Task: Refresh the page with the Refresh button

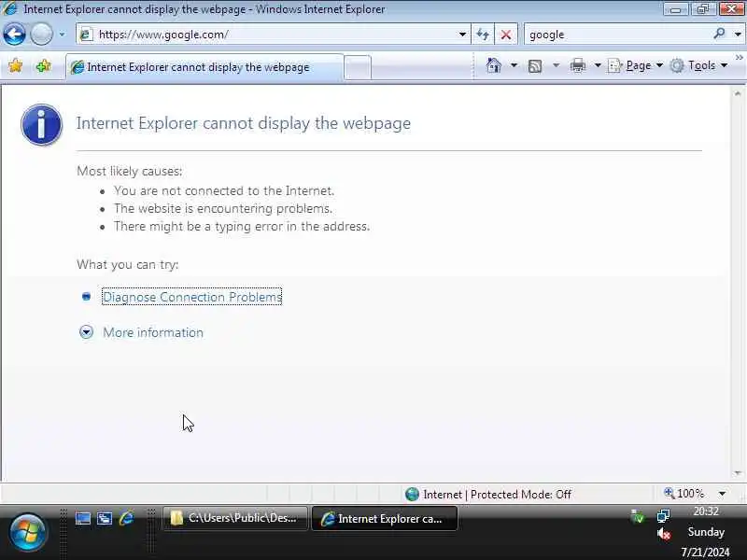Action: [x=483, y=35]
